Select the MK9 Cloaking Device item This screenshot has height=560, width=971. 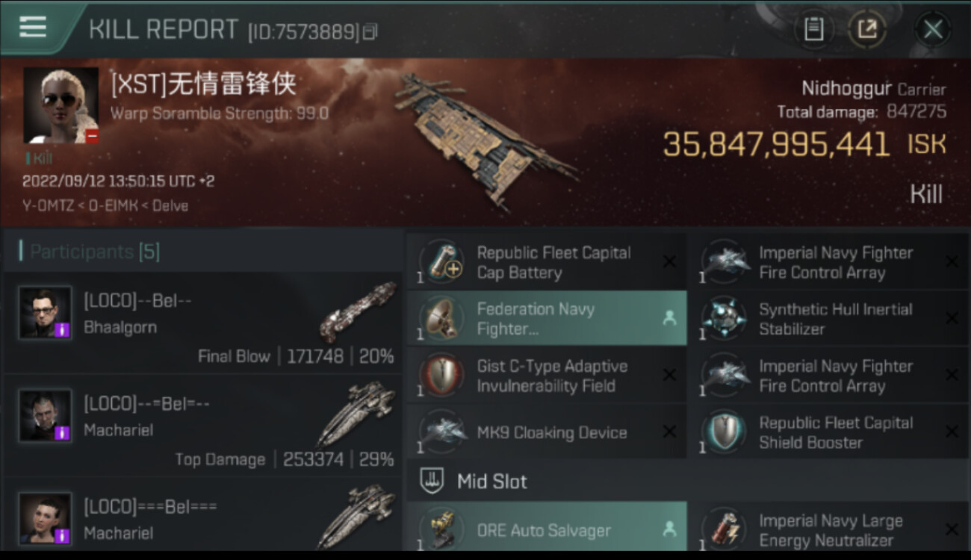point(547,432)
